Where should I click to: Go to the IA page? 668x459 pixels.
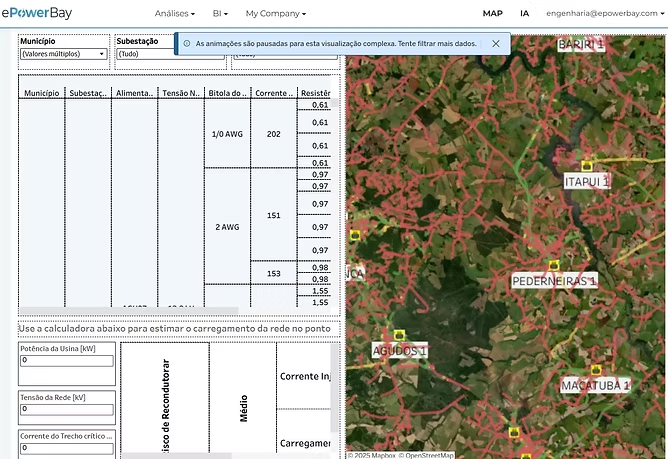pyautogui.click(x=525, y=13)
